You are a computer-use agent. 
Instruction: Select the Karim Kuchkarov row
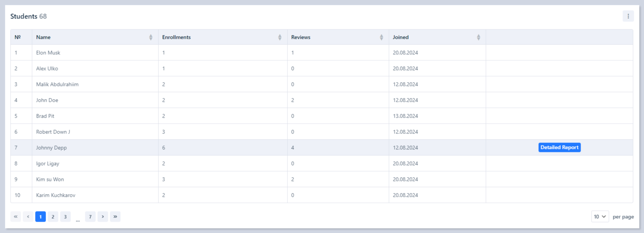tap(56, 195)
